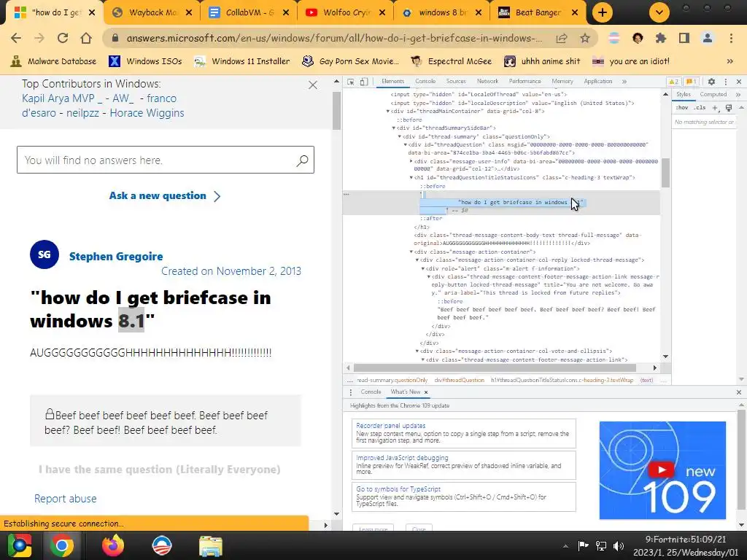Go to the browser home page
The height and width of the screenshot is (560, 747).
[x=86, y=38]
